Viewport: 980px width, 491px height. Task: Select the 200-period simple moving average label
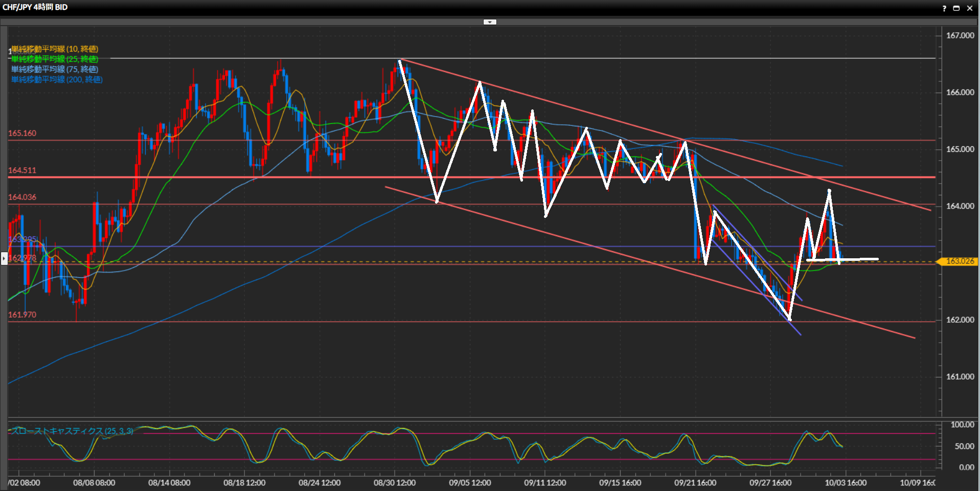[57, 80]
